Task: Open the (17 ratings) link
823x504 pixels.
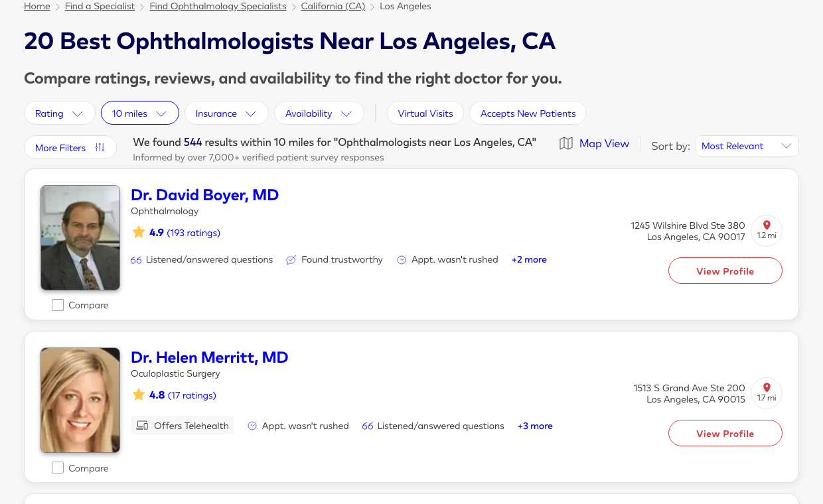Action: click(192, 395)
